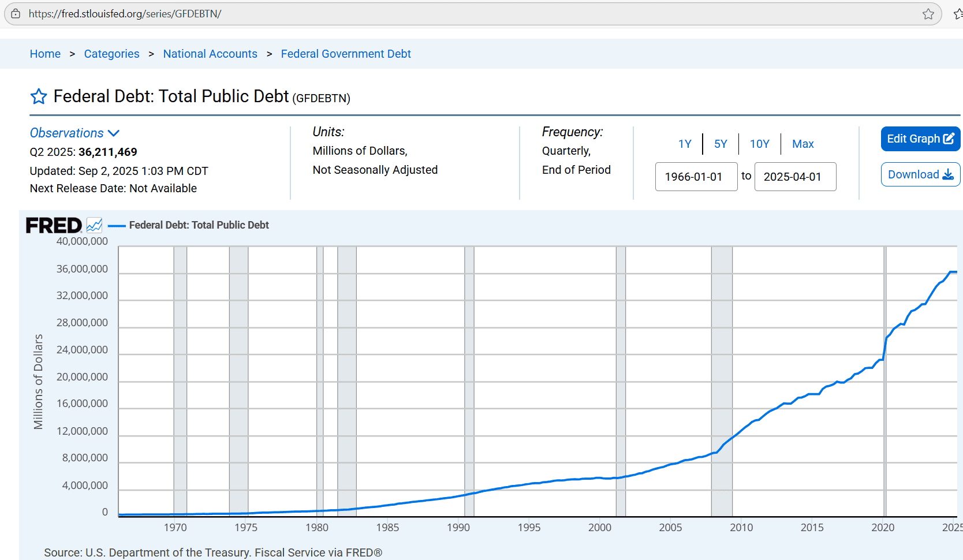This screenshot has height=560, width=963.
Task: Click the Edit Graph button
Action: pyautogui.click(x=920, y=139)
